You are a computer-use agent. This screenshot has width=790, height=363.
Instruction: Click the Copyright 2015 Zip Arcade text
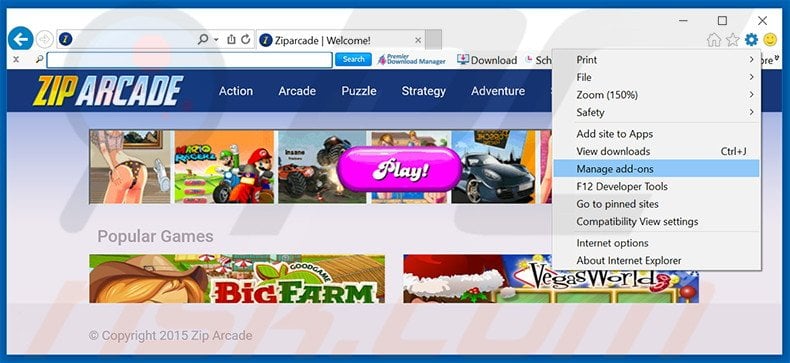[171, 335]
